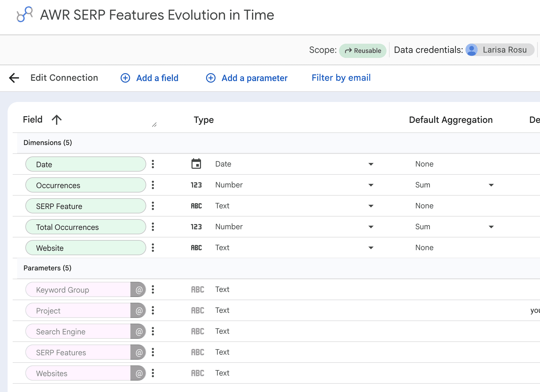Open the three-dot menu for SERP Features parameter
The width and height of the screenshot is (540, 392).
[x=153, y=352]
